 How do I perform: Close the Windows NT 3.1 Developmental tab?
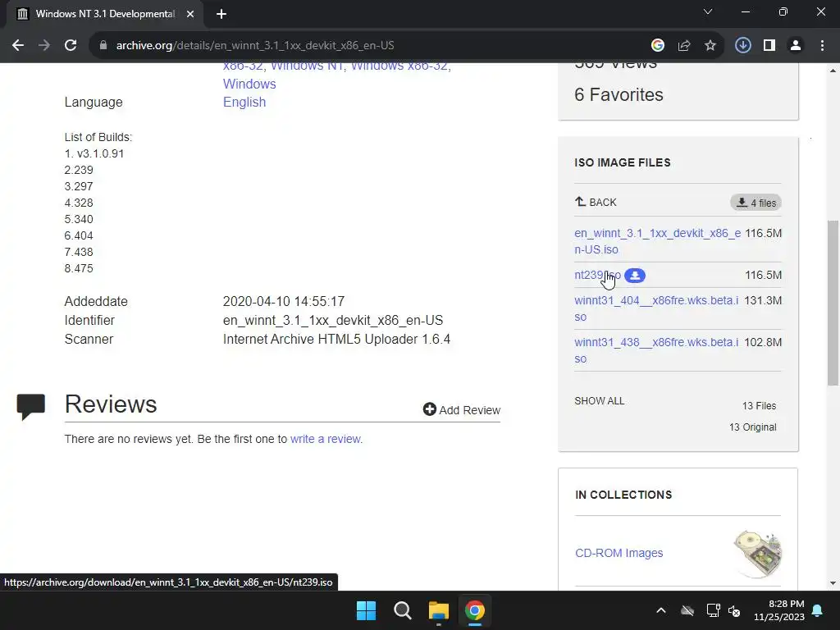[x=190, y=14]
